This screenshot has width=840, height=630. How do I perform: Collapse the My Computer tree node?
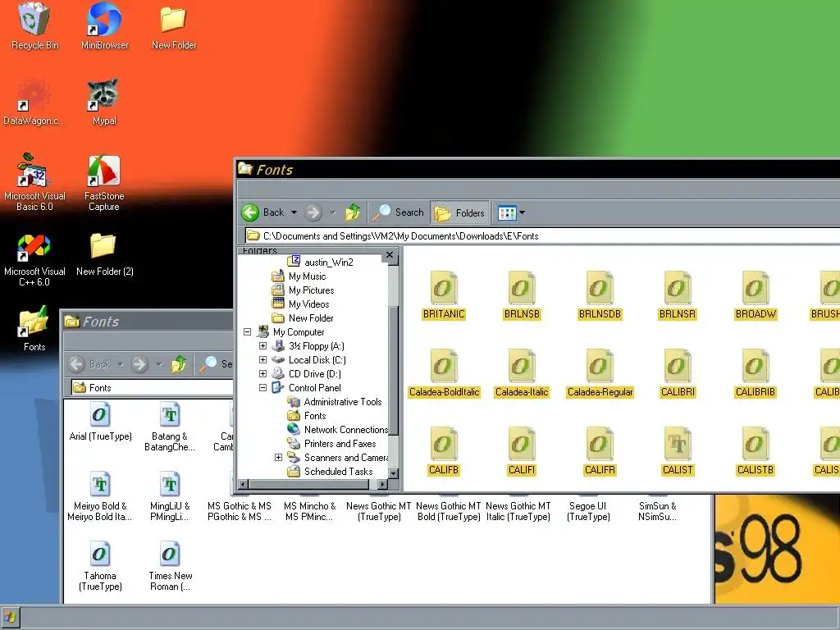[x=248, y=332]
